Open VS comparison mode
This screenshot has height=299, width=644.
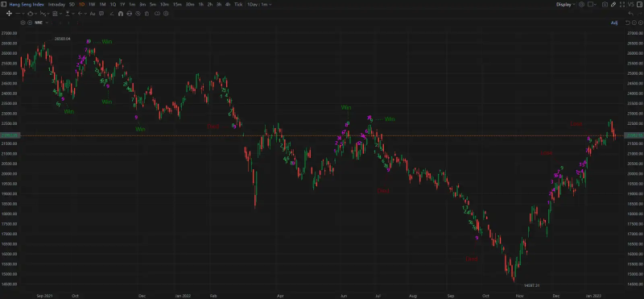631,4
